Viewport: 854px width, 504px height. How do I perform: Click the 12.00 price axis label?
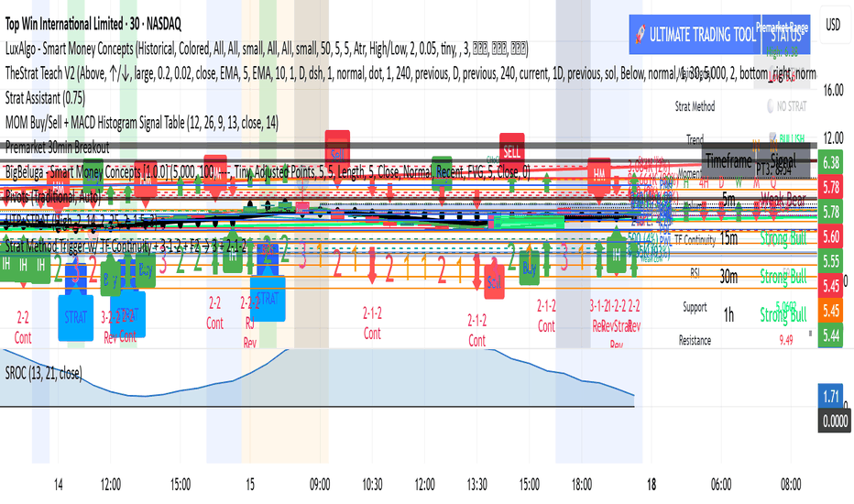(833, 137)
